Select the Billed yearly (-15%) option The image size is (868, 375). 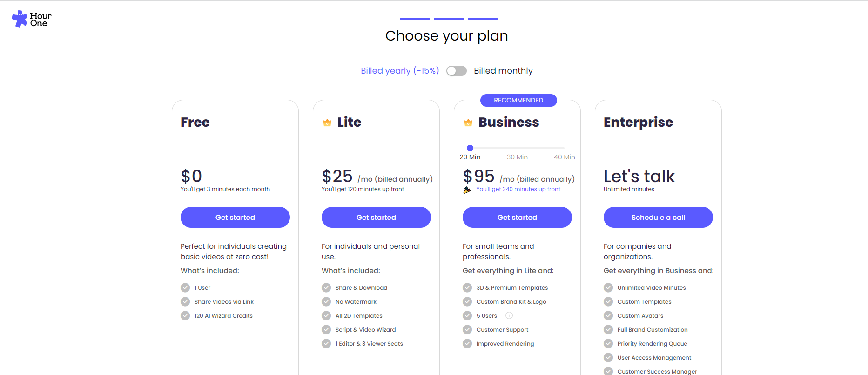click(400, 71)
